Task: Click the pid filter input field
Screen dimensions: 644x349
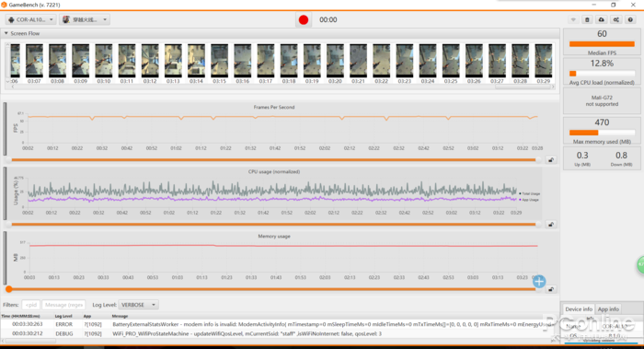Action: pyautogui.click(x=30, y=305)
